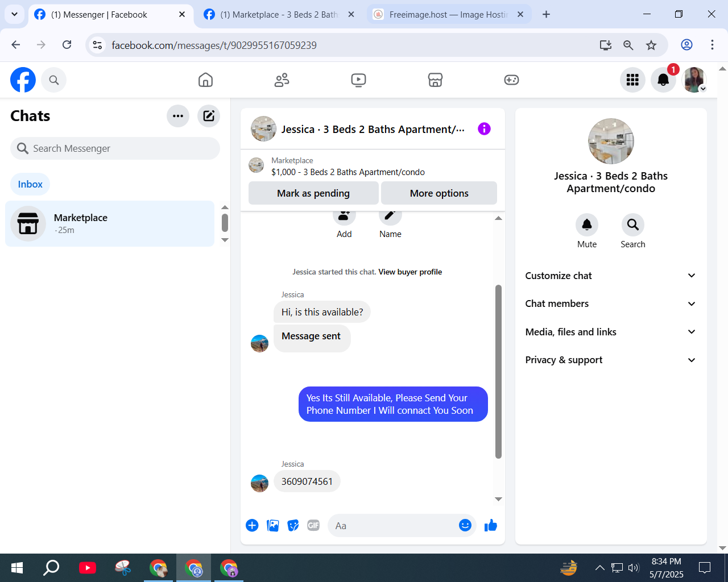
Task: Click the 'Hi, is this available?' message
Action: click(322, 312)
